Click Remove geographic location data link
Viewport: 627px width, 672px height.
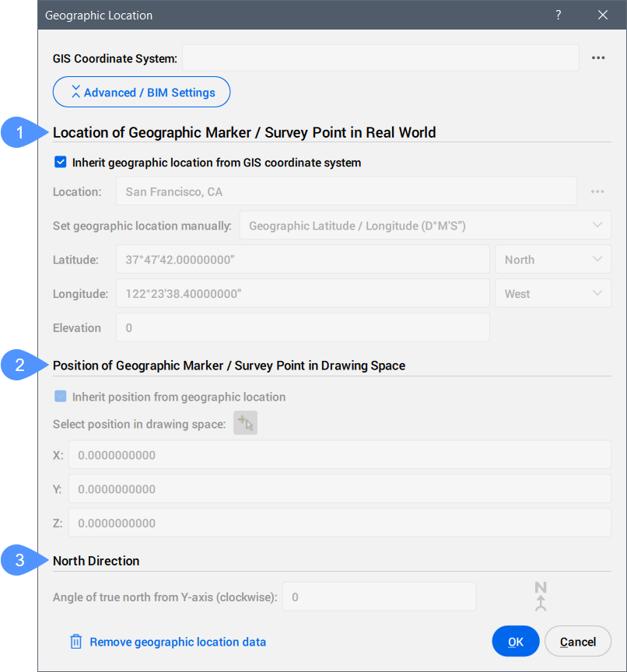point(177,642)
